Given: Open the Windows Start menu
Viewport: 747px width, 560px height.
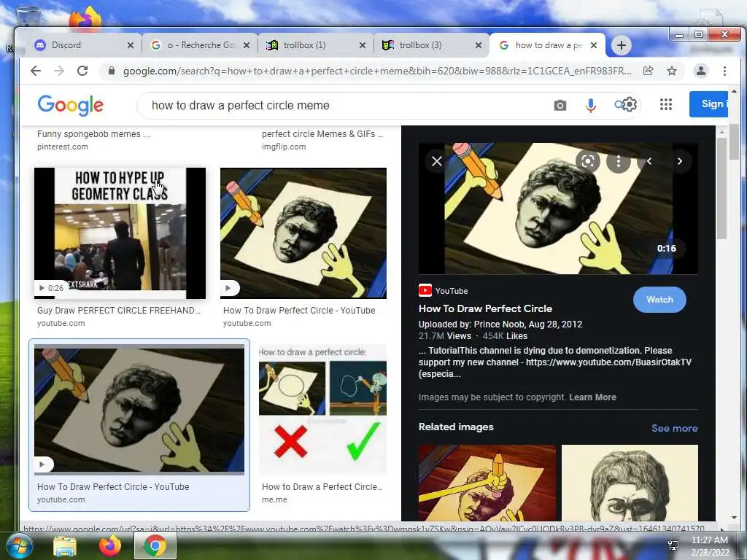Looking at the screenshot, I should [19, 546].
